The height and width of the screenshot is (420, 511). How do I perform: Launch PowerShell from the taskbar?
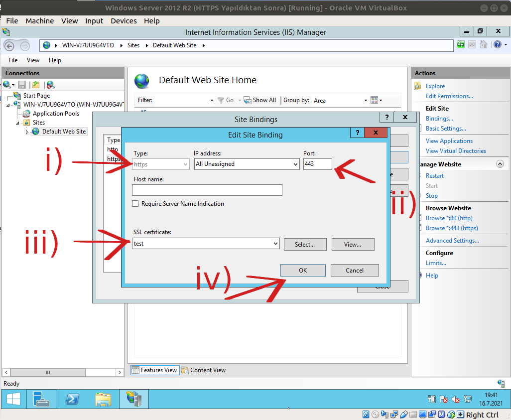pyautogui.click(x=72, y=399)
